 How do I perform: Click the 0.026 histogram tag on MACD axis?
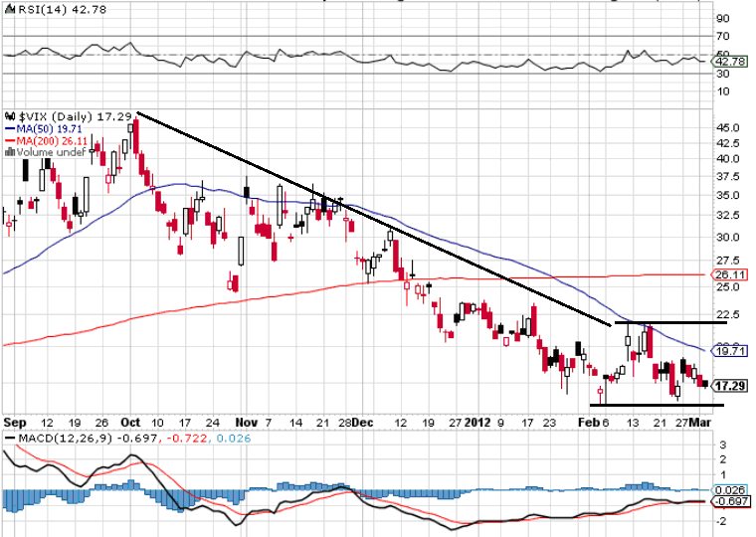pos(730,489)
